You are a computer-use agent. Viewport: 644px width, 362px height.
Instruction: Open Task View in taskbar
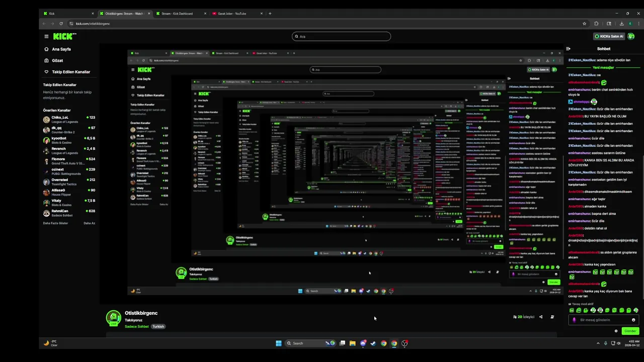(x=342, y=343)
